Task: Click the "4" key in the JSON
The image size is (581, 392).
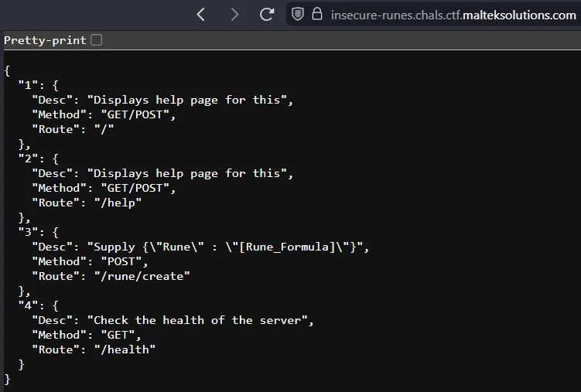Action: 28,305
